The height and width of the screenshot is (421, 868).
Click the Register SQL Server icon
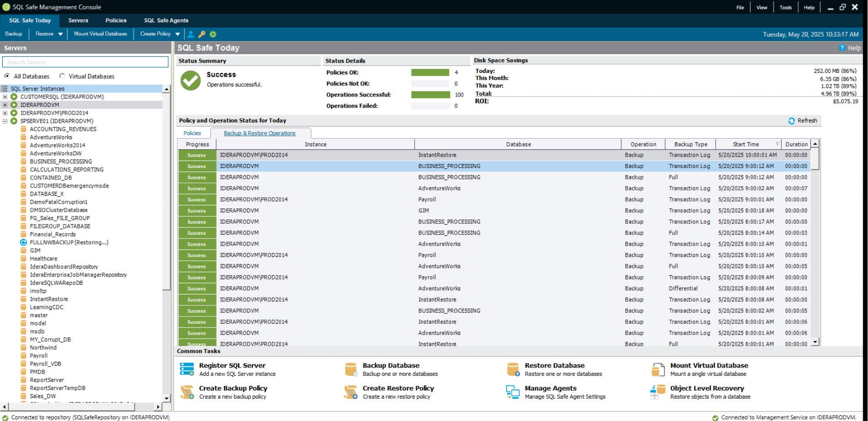pyautogui.click(x=187, y=369)
